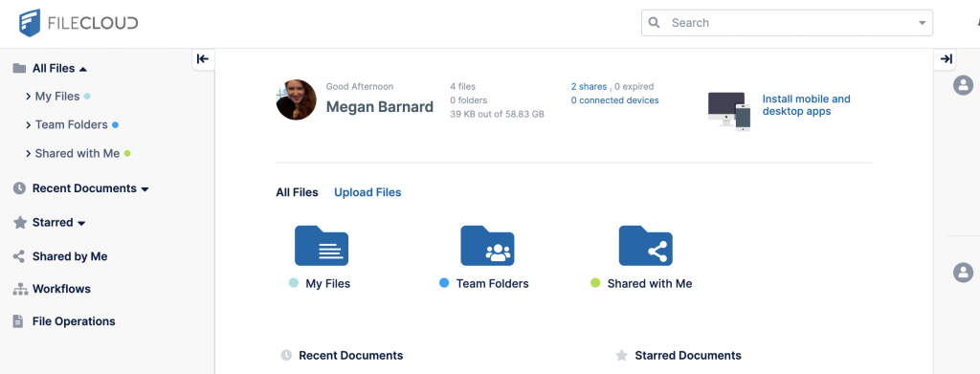Expand the Starred dropdown caret

81,224
